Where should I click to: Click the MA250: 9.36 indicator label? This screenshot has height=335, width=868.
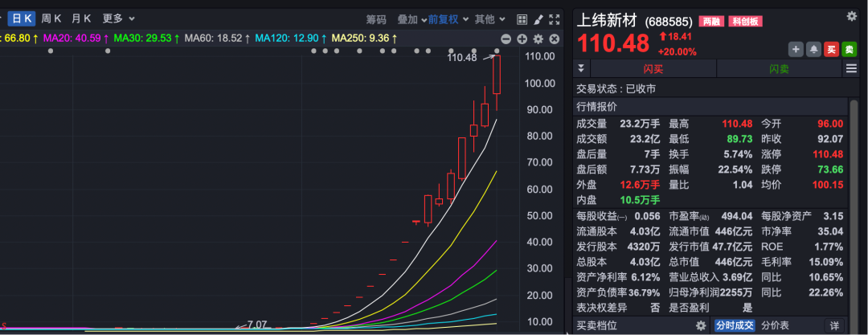[364, 39]
